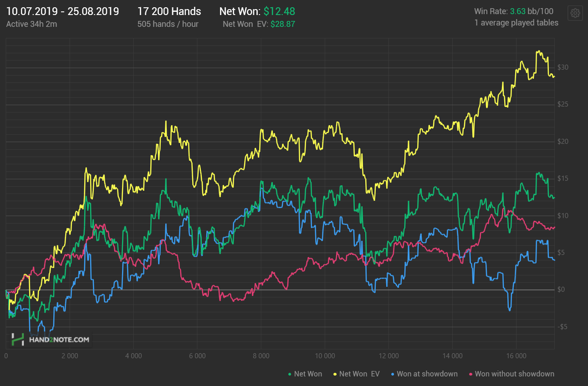Click the 16 000 hands x-axis label

coord(516,356)
